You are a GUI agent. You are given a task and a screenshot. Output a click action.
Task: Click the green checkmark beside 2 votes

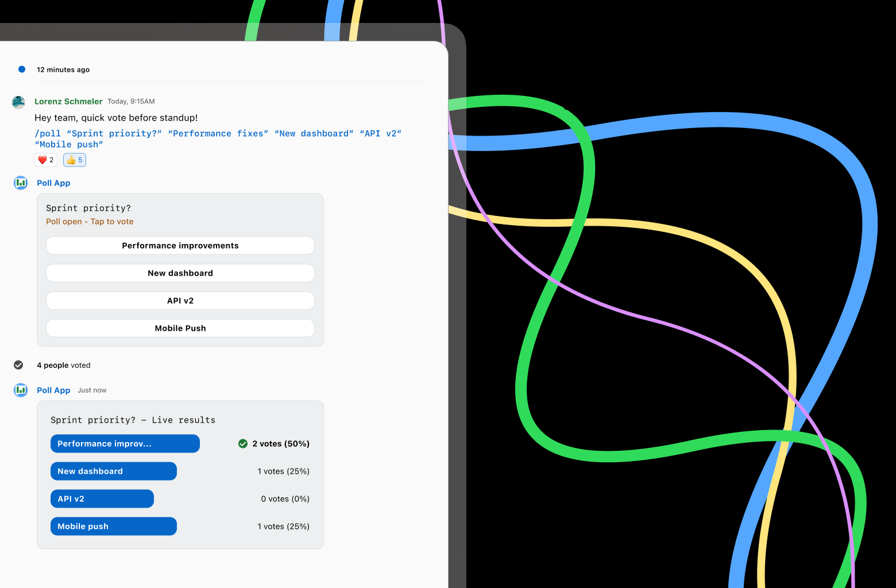[x=243, y=444]
